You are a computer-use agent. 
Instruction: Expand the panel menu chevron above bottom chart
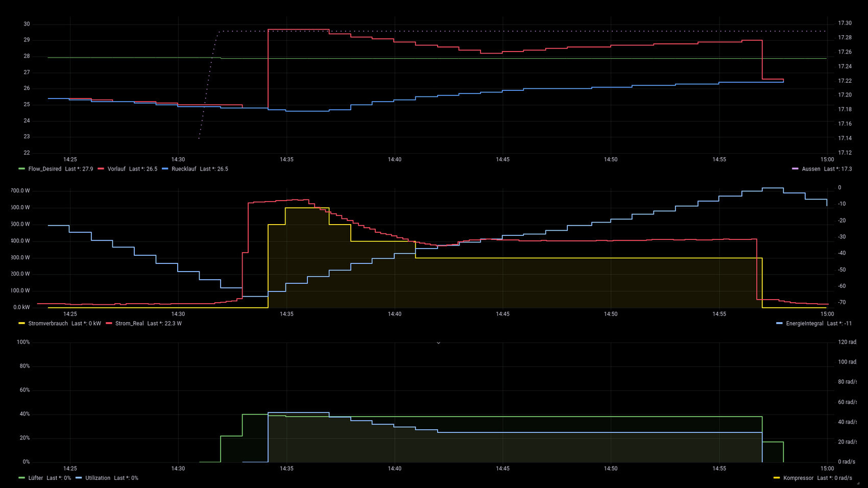438,343
